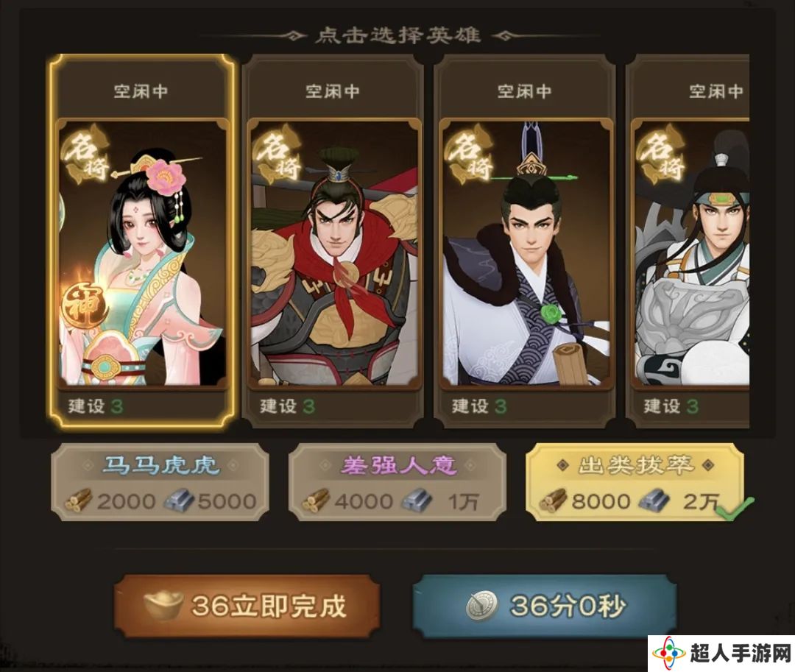The image size is (795, 672).
Task: Click the 名将 badge on third hero
Action: point(470,153)
